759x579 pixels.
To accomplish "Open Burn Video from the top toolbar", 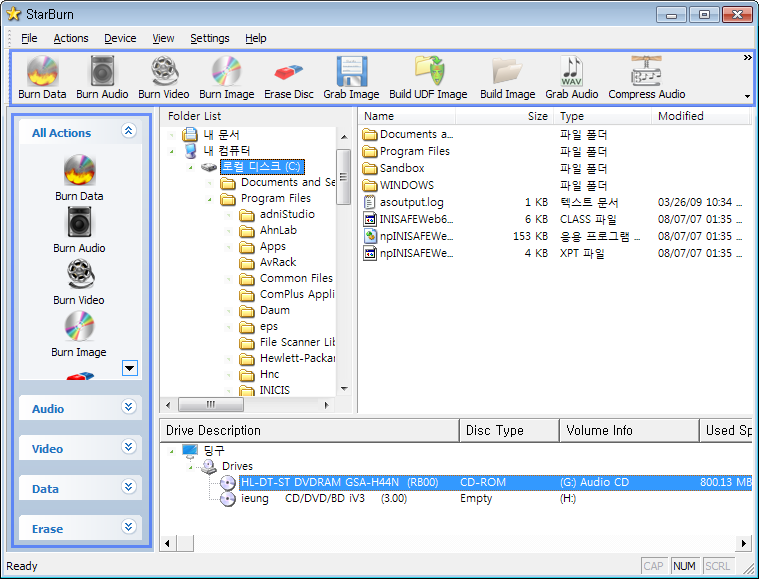I will [164, 77].
